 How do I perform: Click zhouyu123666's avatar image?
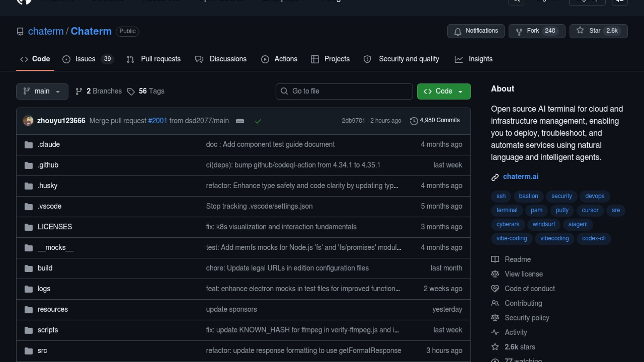point(28,121)
